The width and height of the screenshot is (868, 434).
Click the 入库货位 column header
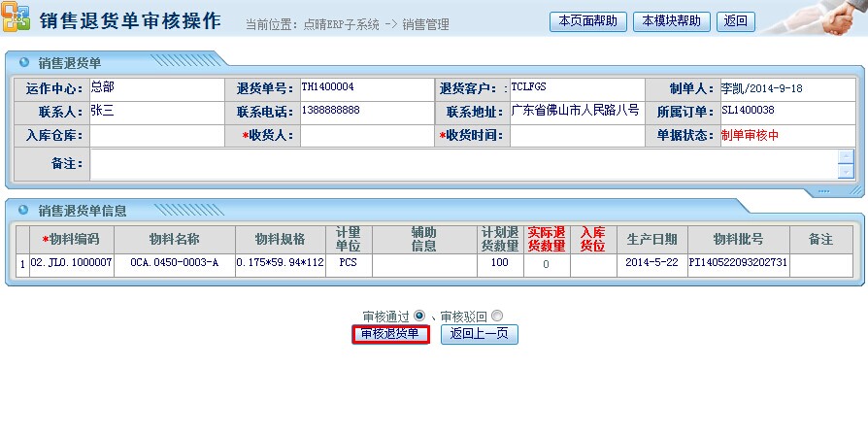coord(593,239)
